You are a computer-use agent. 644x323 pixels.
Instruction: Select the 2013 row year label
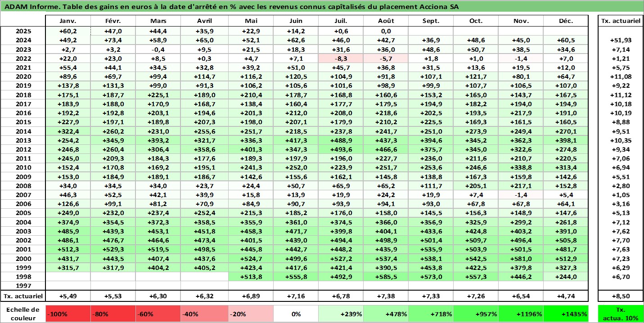click(x=23, y=140)
